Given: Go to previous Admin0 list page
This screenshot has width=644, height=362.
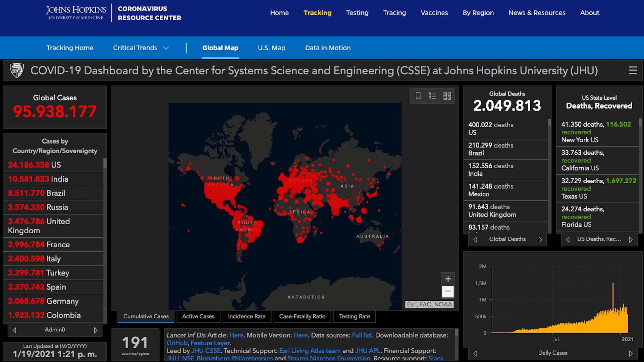Looking at the screenshot, I should tap(14, 330).
